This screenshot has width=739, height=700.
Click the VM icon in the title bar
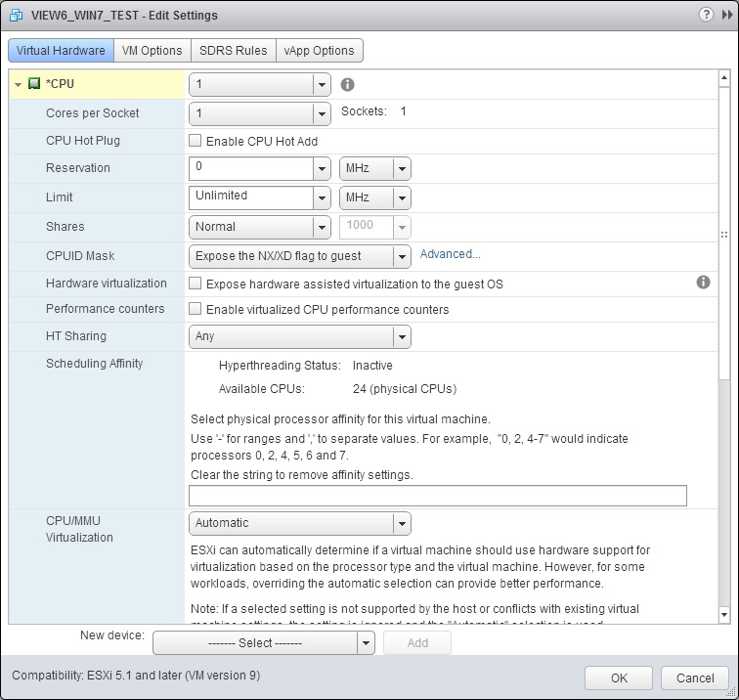coord(16,15)
